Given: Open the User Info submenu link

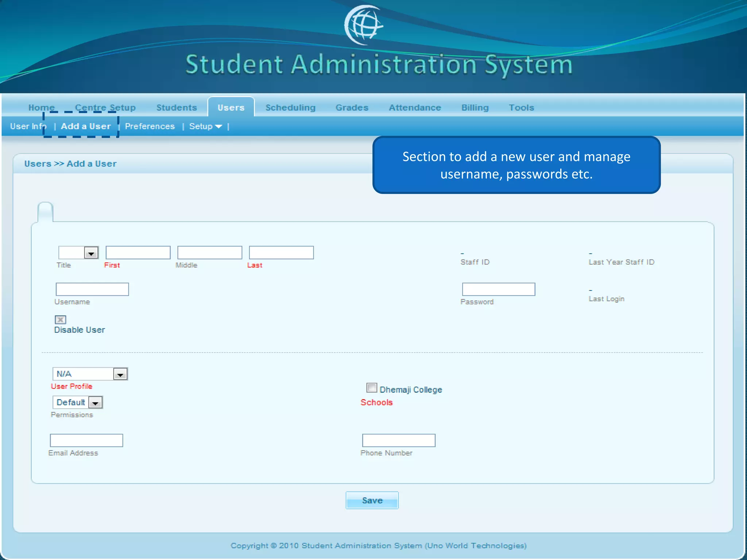Looking at the screenshot, I should point(28,126).
